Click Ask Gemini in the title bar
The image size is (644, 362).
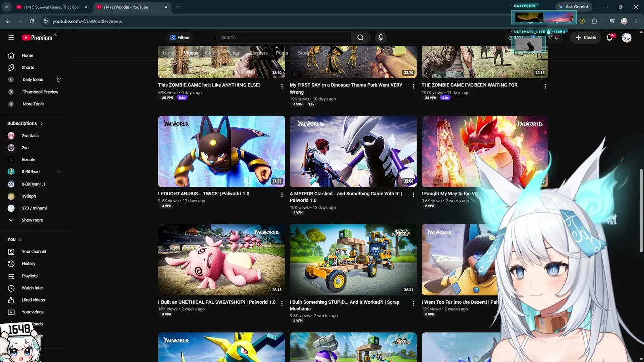(573, 7)
